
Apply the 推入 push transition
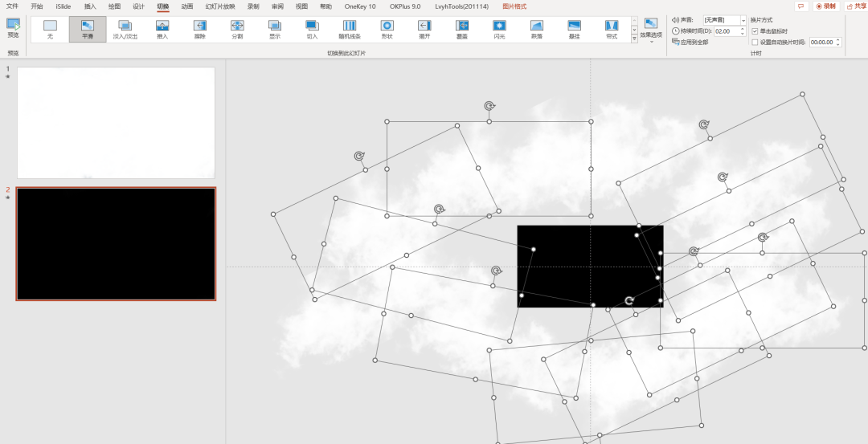point(162,29)
